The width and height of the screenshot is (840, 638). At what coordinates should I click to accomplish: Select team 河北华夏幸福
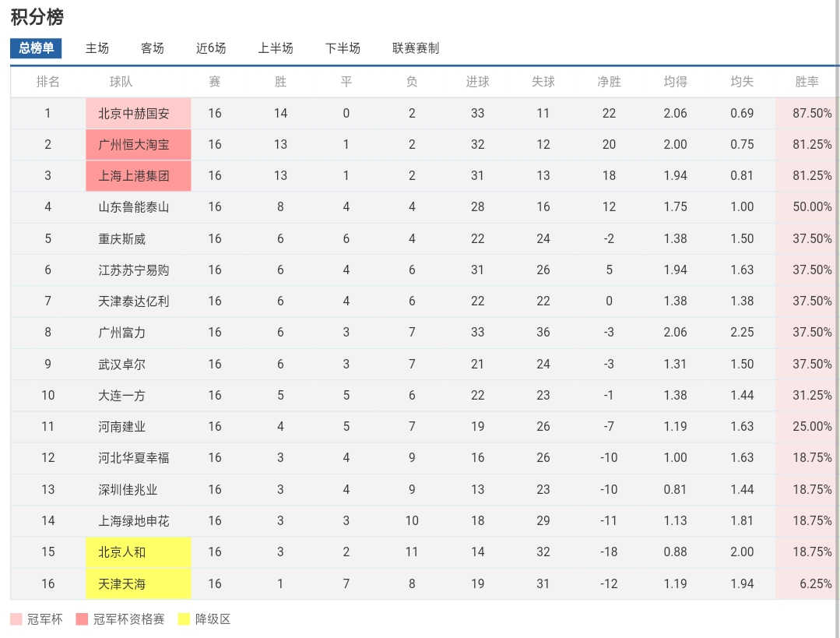tap(133, 458)
